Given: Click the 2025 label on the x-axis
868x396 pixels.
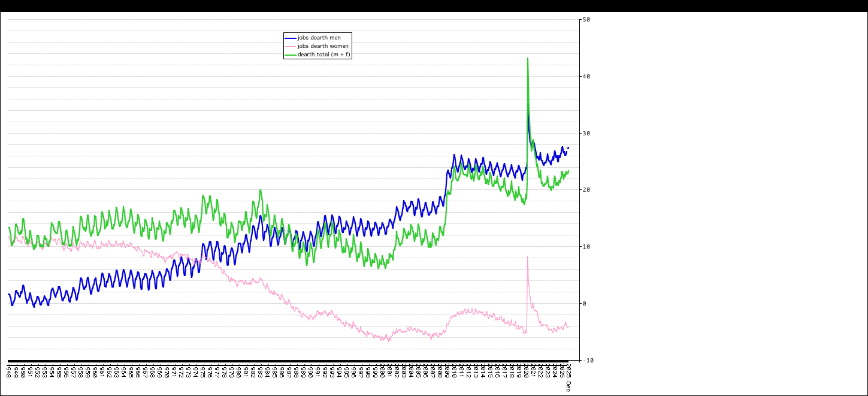Looking at the screenshot, I should tap(561, 371).
